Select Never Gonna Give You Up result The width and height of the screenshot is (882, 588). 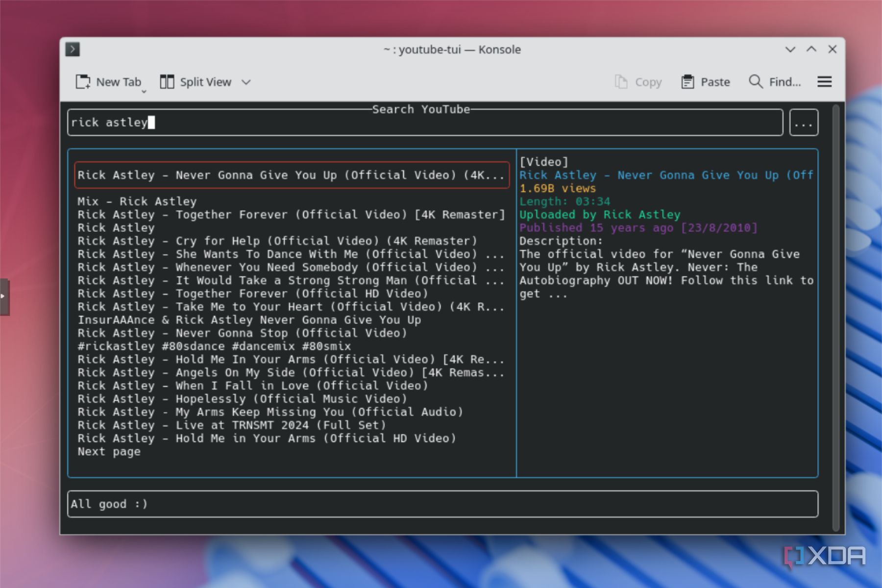[291, 175]
